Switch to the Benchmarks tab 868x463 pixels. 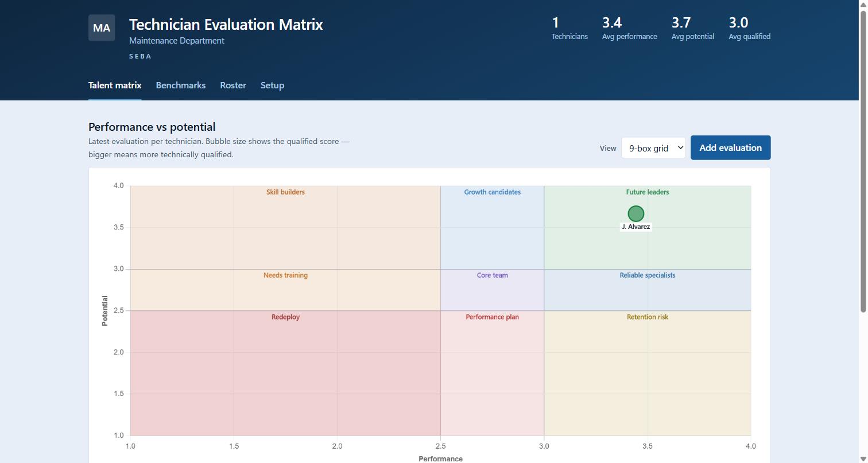tap(181, 85)
